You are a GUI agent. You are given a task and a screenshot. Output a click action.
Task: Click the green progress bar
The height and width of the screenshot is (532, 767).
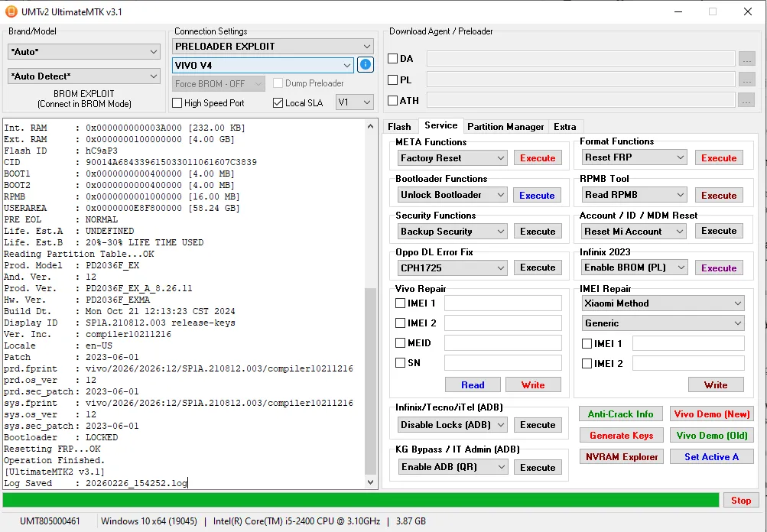click(361, 500)
